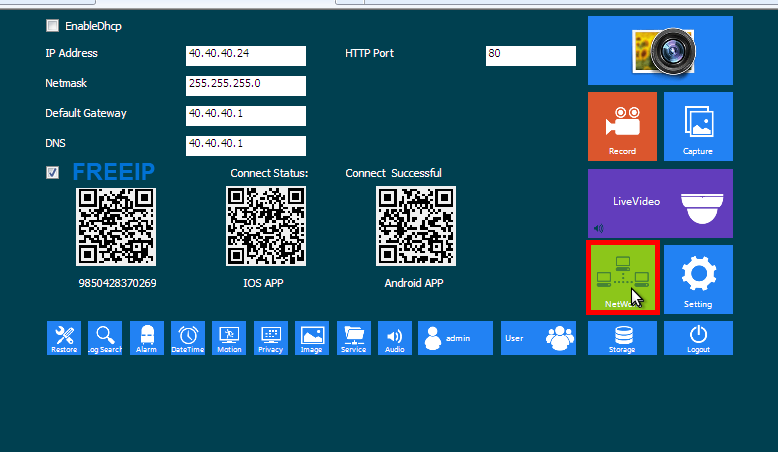The width and height of the screenshot is (778, 452).
Task: Uncheck the FREEIP checkbox
Action: tap(53, 173)
